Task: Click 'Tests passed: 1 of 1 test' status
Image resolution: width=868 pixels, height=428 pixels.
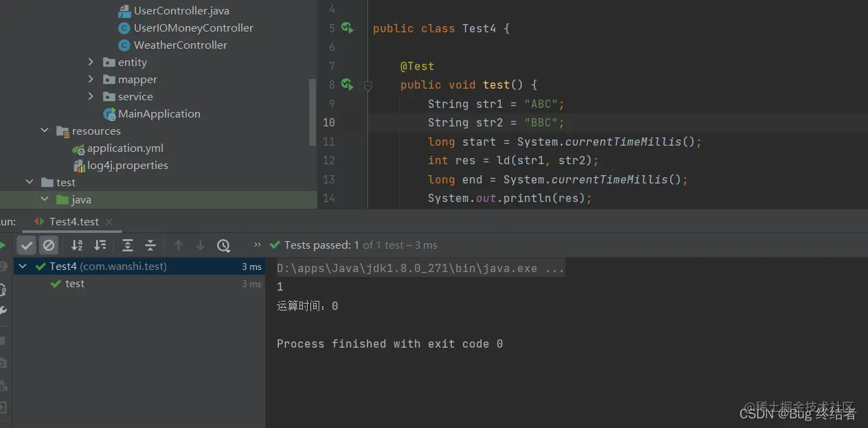Action: tap(361, 245)
